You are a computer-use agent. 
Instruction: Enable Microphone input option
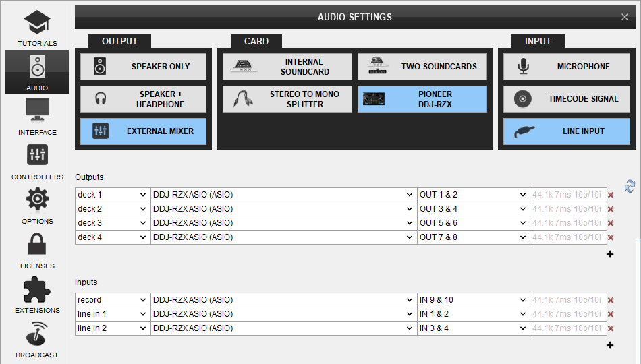pos(567,67)
